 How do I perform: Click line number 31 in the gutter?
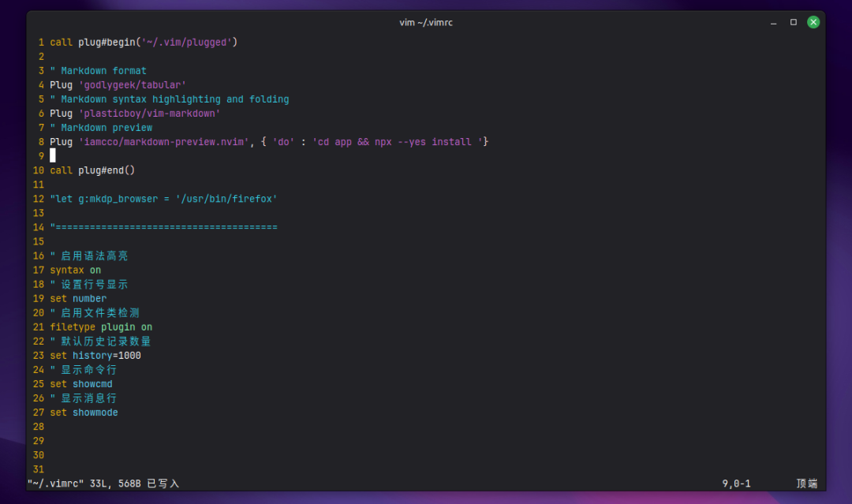(39, 469)
